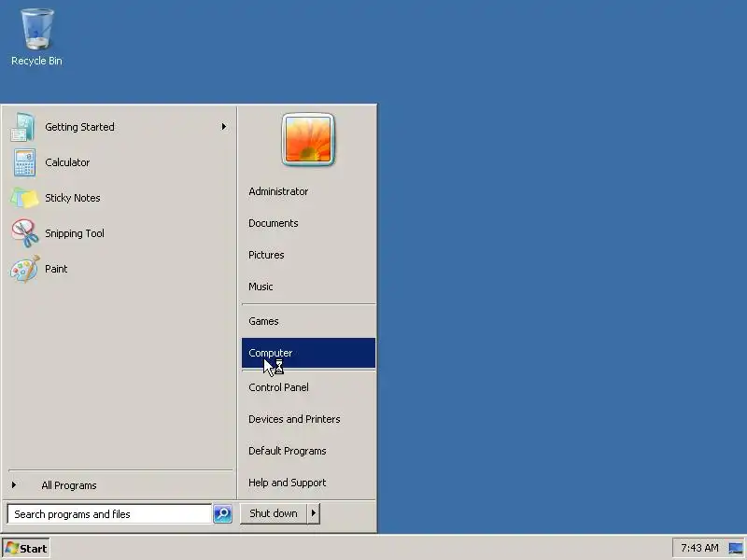Click the Getting Started icon
747x560 pixels.
(x=22, y=127)
